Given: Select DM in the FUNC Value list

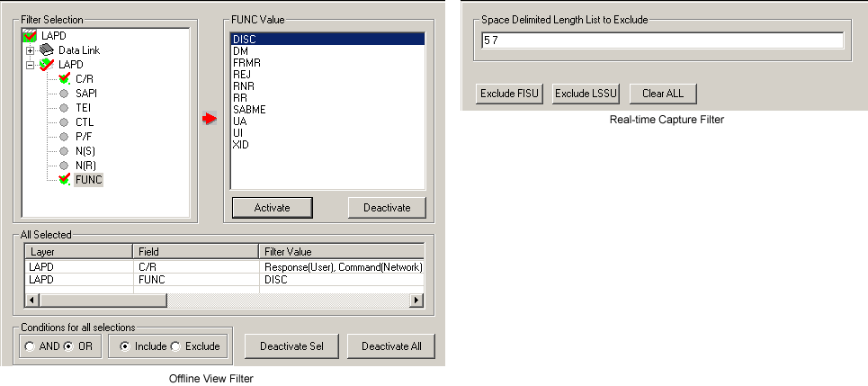Looking at the screenshot, I should 327,51.
